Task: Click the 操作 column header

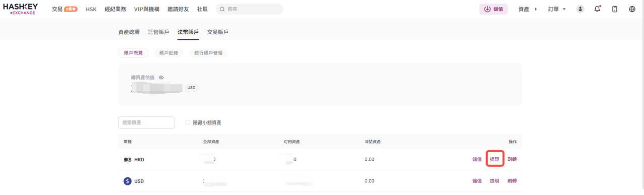Action: pos(513,142)
